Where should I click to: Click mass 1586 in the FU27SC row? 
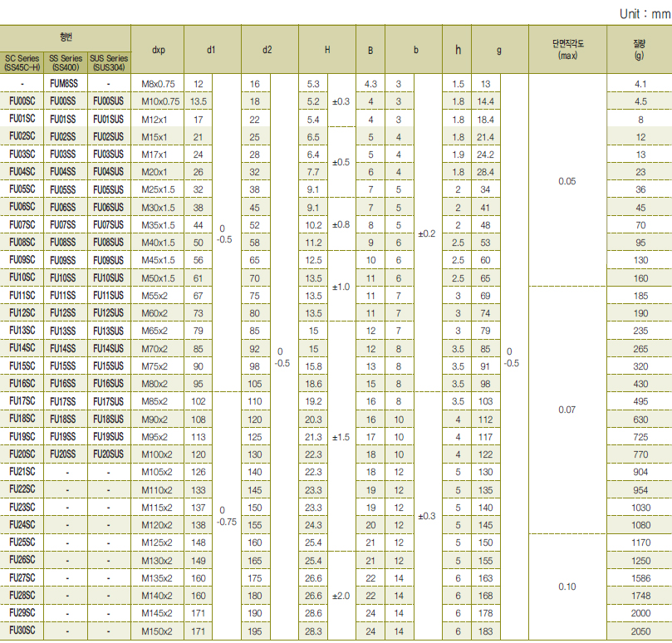pos(640,578)
